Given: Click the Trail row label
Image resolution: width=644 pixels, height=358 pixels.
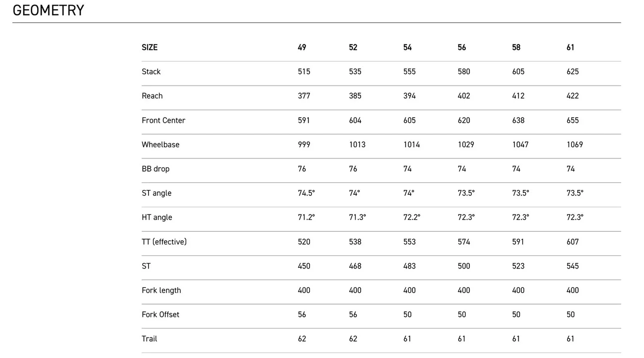Looking at the screenshot, I should point(149,339).
